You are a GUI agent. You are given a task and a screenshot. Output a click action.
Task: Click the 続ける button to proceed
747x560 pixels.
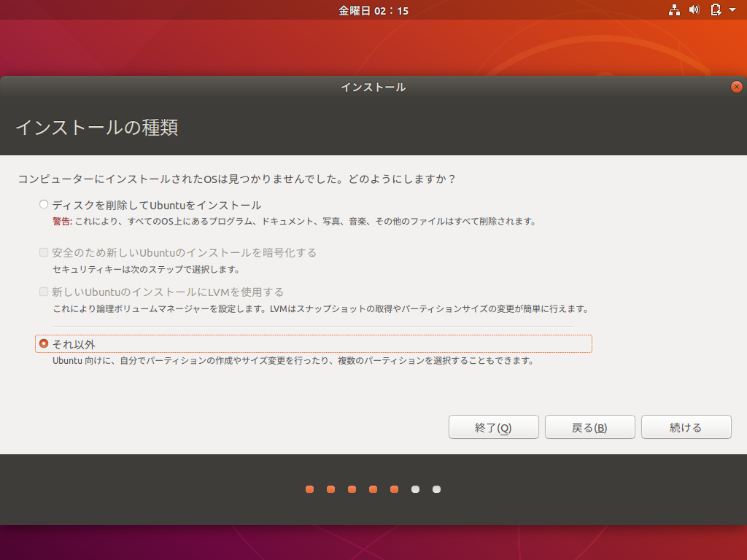686,427
